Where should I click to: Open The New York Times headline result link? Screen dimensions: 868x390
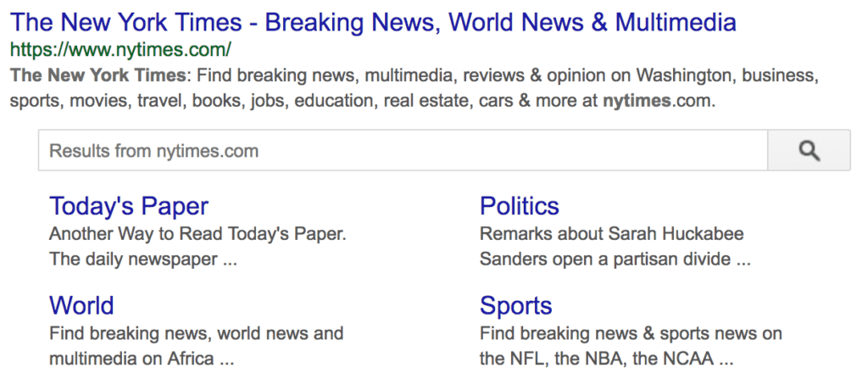373,21
